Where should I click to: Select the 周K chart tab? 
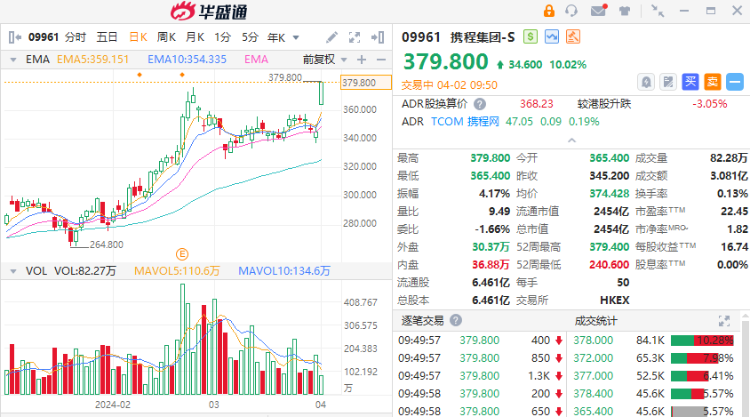coord(166,37)
